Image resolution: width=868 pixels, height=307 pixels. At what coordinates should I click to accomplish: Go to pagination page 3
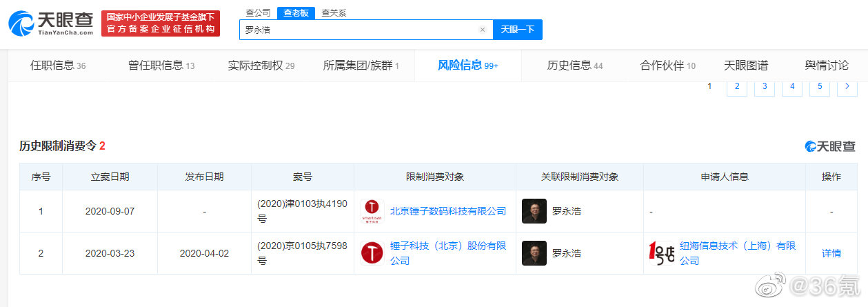[765, 86]
